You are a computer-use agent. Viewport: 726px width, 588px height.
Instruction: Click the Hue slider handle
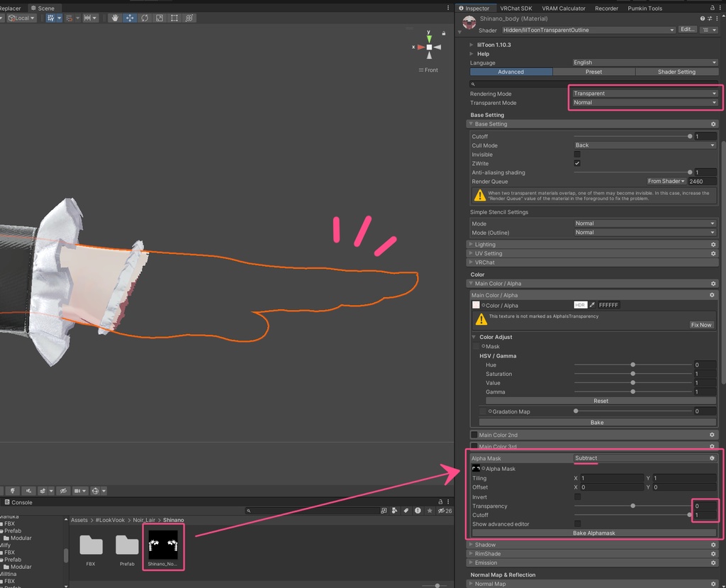pos(632,365)
